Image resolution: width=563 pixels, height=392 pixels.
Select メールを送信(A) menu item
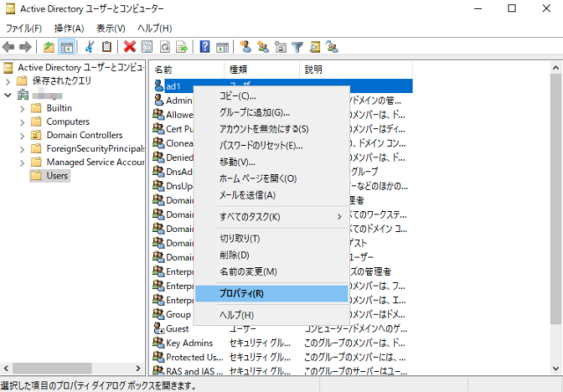(272, 195)
